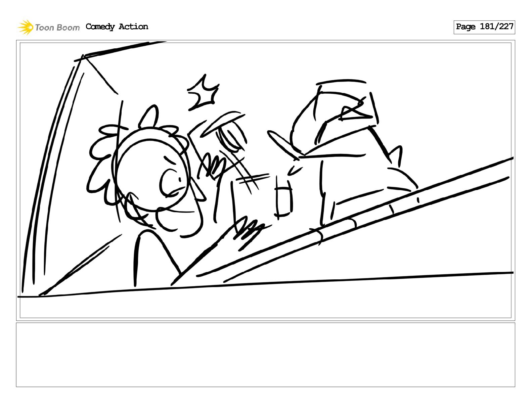The image size is (532, 411).
Task: Click the 'Page 181/227' page indicator
Action: coord(484,27)
